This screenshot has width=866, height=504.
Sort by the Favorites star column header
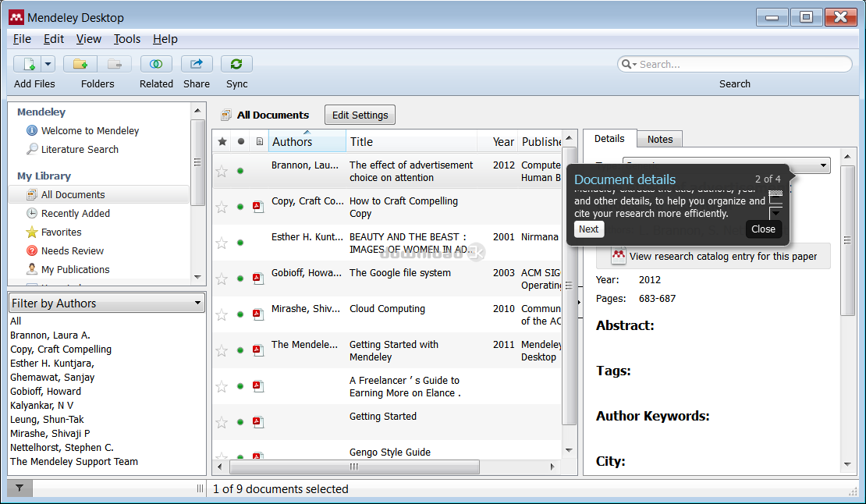222,142
